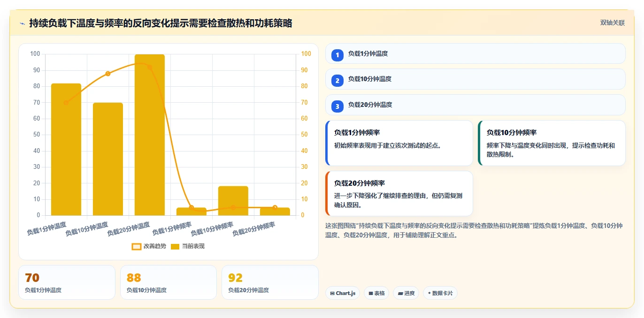Click the 负载10分钟温度 bar in chart

pos(108,159)
